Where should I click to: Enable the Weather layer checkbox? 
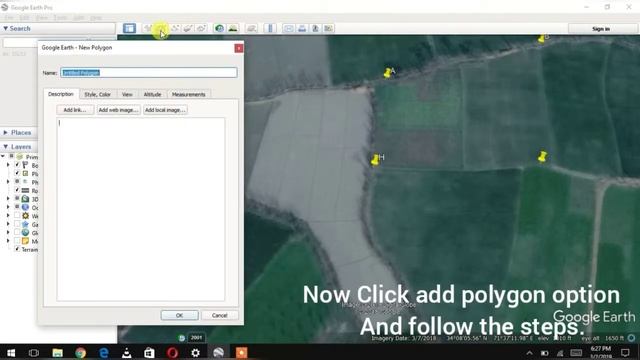pos(17,216)
